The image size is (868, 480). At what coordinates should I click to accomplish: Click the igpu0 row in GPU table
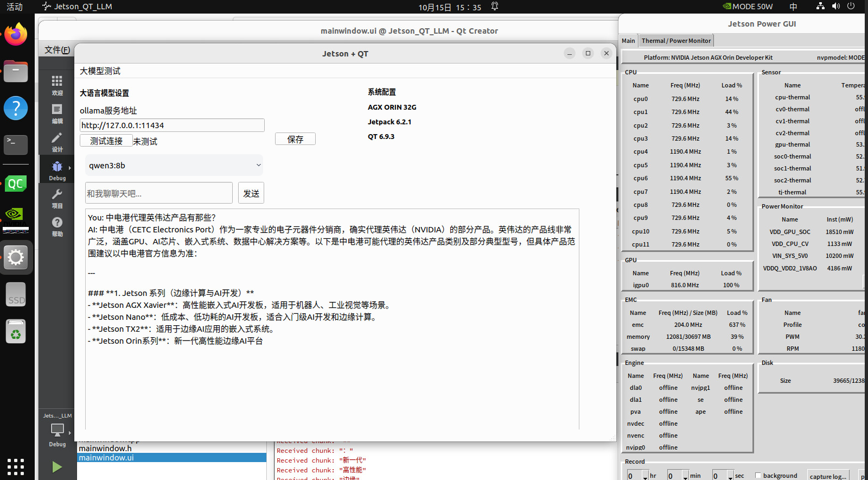coord(687,285)
